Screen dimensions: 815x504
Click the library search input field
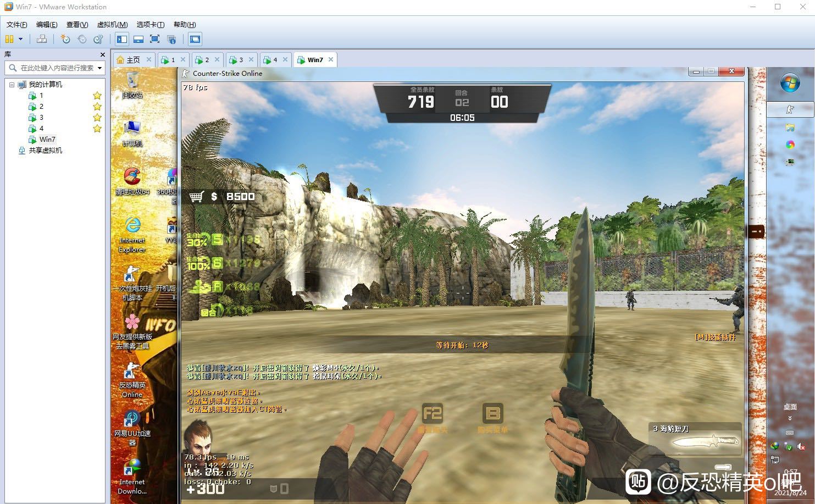pyautogui.click(x=55, y=68)
